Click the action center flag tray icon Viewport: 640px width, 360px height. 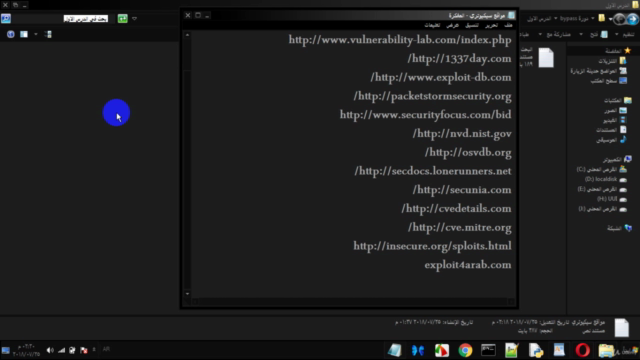(84, 350)
